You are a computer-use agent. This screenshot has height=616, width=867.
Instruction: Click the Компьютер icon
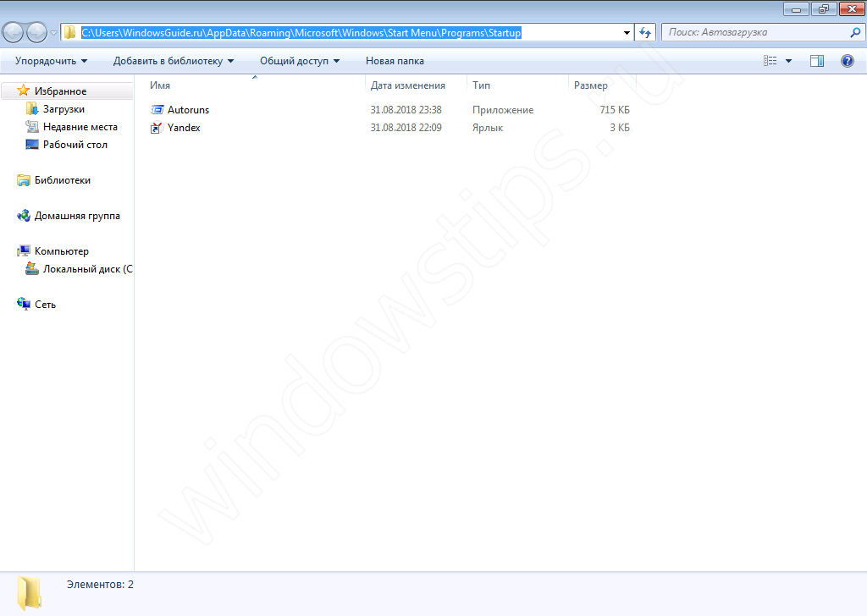23,250
